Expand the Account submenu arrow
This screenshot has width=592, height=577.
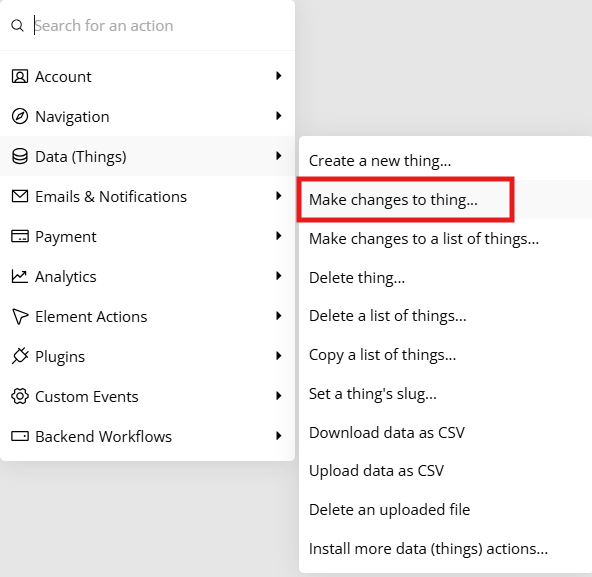pyautogui.click(x=279, y=76)
